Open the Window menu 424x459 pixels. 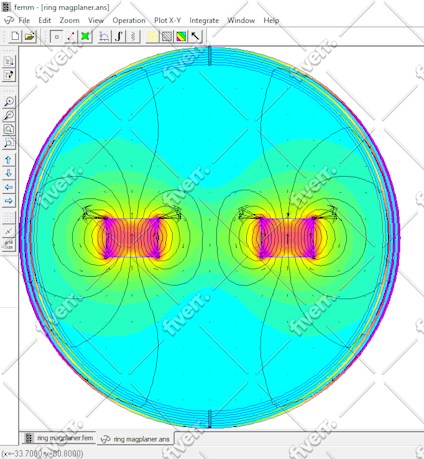pos(241,20)
